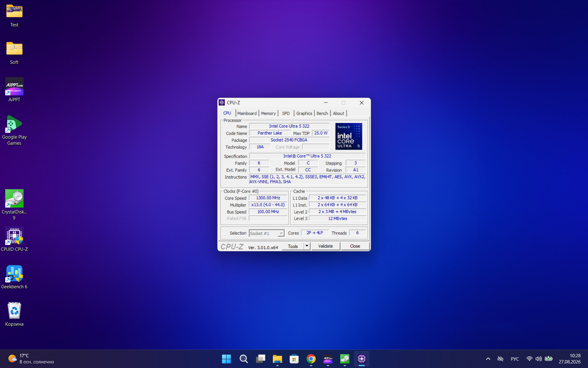
Task: Click the OneDrive cloud tray icon
Action: point(500,359)
